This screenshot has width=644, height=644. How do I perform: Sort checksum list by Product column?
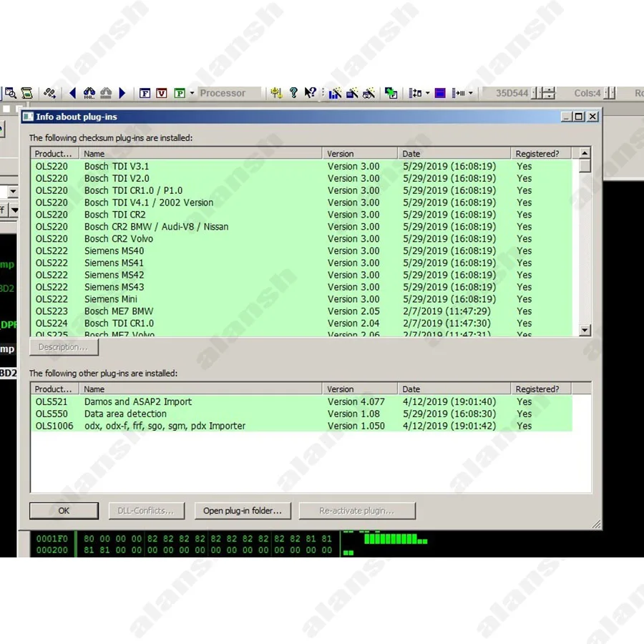pyautogui.click(x=54, y=154)
